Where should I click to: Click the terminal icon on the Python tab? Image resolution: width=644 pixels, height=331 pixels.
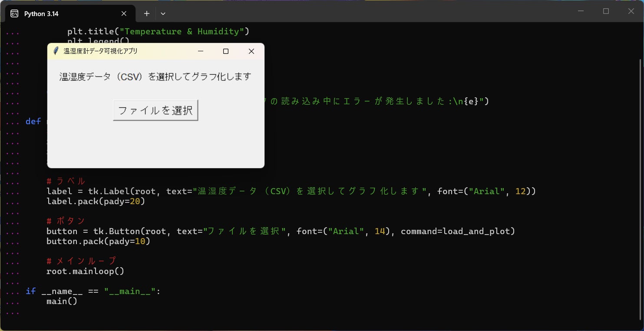[15, 14]
